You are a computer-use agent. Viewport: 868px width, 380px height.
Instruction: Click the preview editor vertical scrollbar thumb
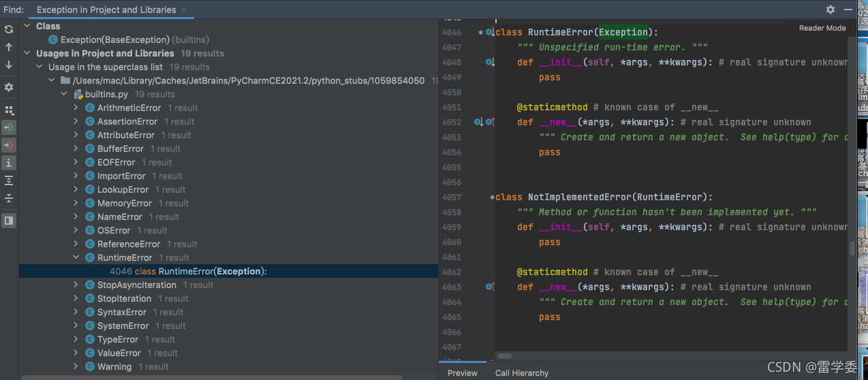pos(852,249)
